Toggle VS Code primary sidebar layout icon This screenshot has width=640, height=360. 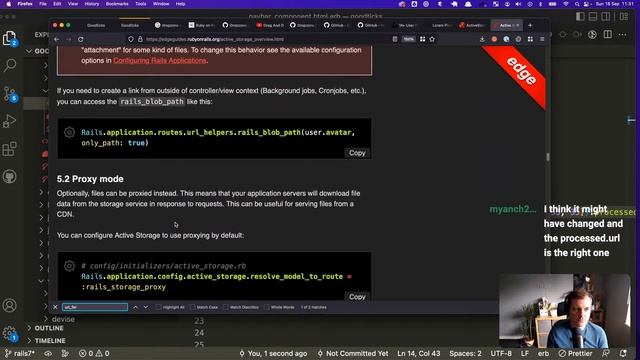[580, 16]
